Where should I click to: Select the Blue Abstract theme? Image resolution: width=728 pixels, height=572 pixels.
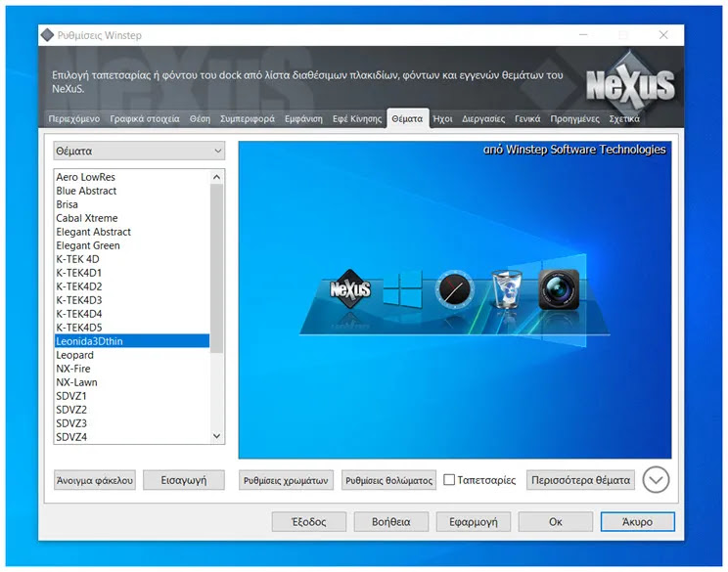tap(132, 191)
